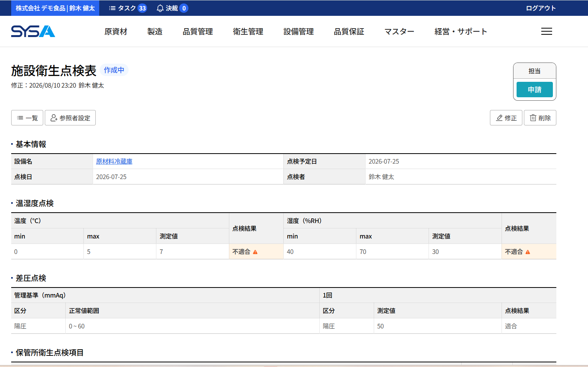Open the 製造 menu
Screen dimensions: 588x367
point(155,32)
